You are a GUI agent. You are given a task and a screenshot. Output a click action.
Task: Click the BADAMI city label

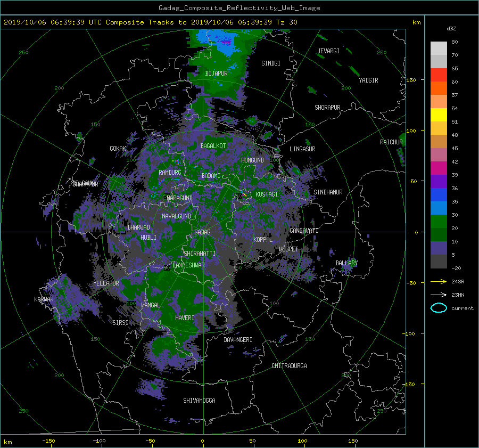[211, 176]
